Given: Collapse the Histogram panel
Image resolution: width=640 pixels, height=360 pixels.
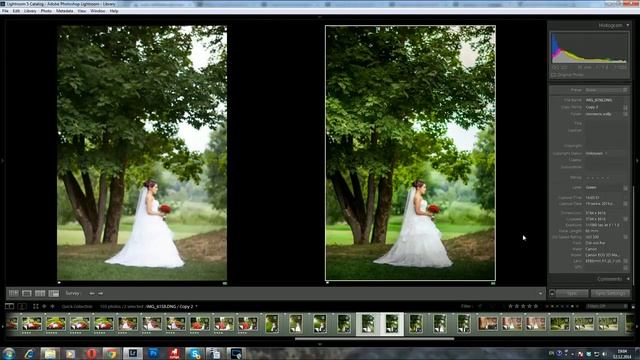Looking at the screenshot, I should (x=628, y=25).
